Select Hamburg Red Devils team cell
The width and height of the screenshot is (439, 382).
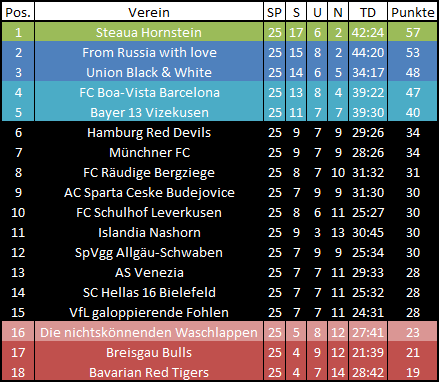(x=149, y=132)
